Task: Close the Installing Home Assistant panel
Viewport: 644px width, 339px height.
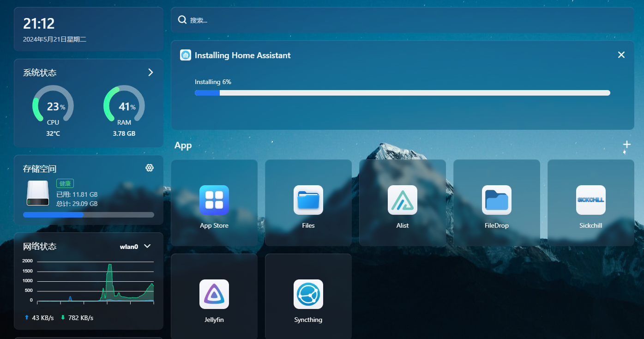Action: pyautogui.click(x=621, y=55)
